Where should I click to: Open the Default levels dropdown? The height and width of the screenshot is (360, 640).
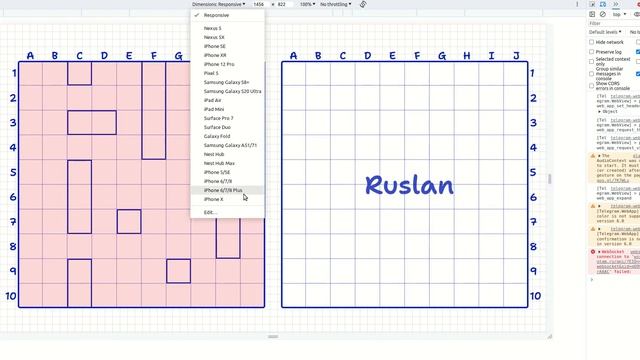point(605,32)
